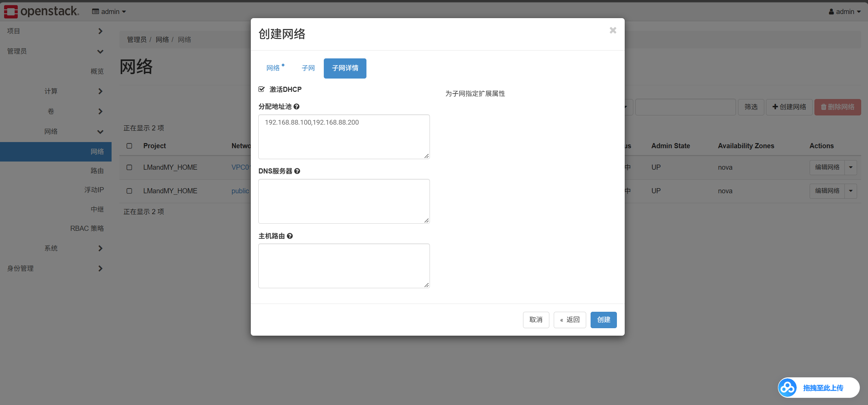
Task: Open the admin project dropdown in header
Action: (109, 12)
